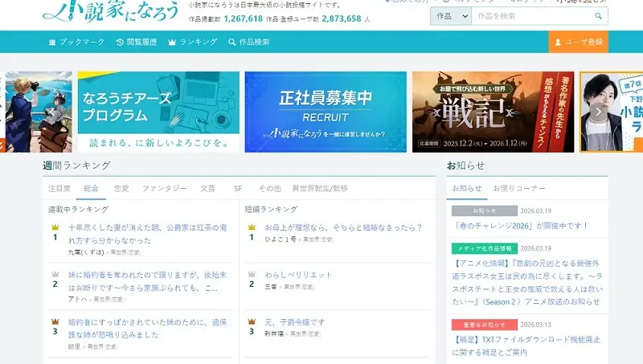Click author name 紡里
This screenshot has width=643, height=364.
coord(74,346)
